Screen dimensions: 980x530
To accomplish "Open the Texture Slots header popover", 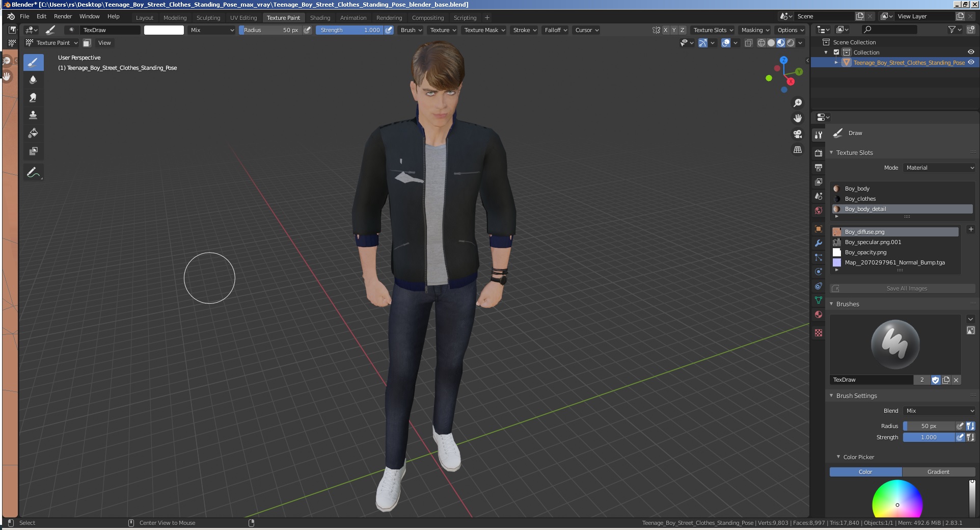I will click(x=713, y=30).
